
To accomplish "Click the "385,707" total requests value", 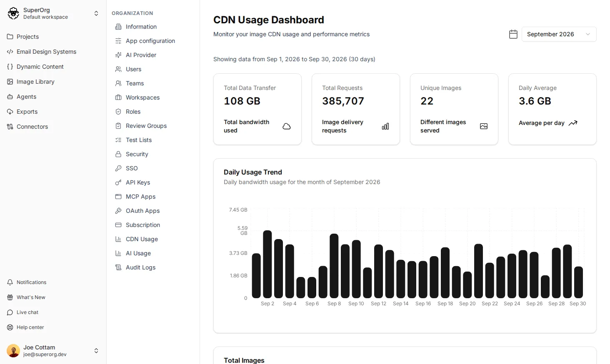I will (343, 101).
